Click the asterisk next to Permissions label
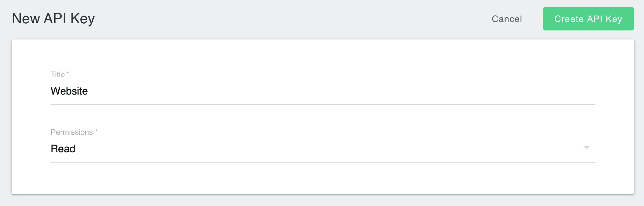The image size is (644, 206). pyautogui.click(x=96, y=131)
